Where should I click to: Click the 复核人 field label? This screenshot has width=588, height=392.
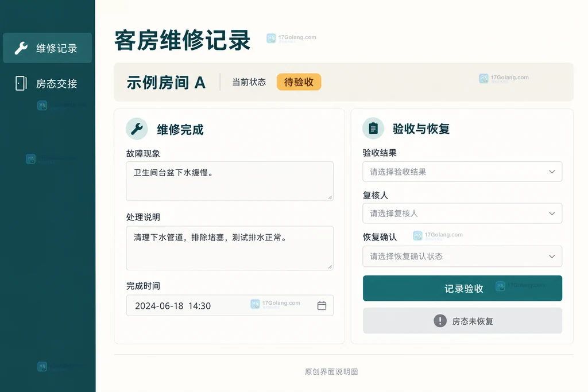pos(376,195)
